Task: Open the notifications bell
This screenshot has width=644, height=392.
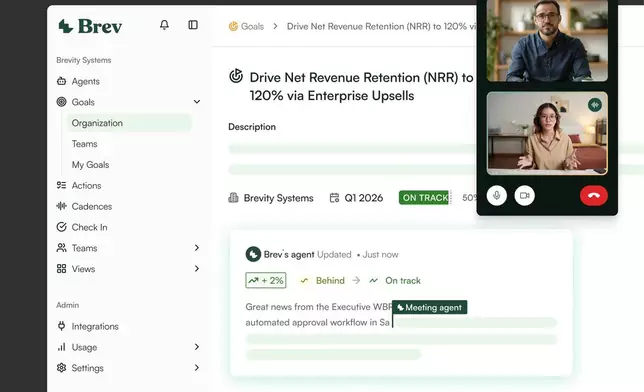Action: (x=164, y=25)
